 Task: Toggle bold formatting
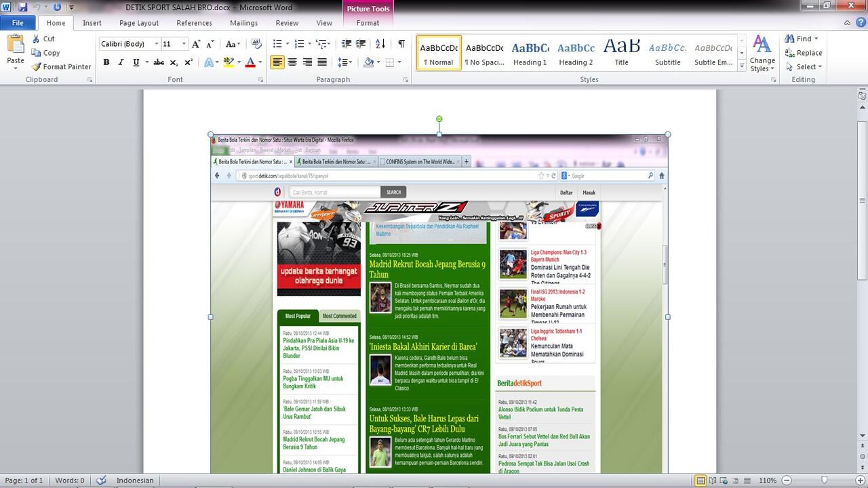tap(106, 62)
